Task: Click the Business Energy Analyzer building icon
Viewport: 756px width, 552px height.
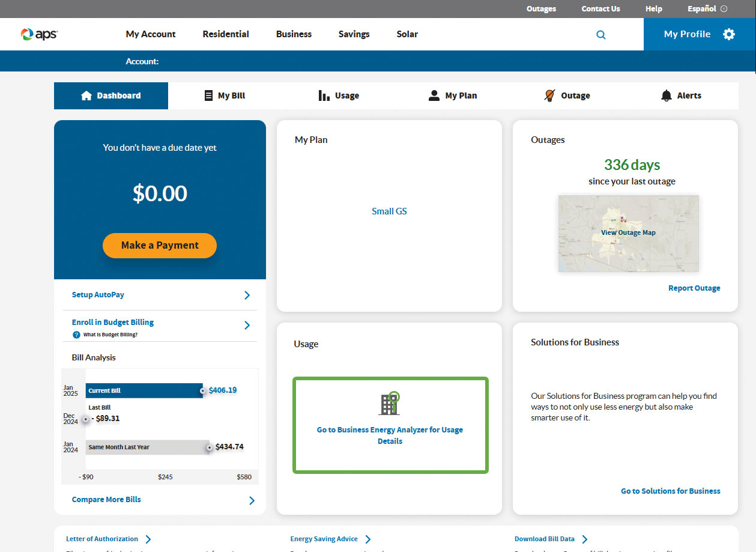Action: [x=390, y=404]
